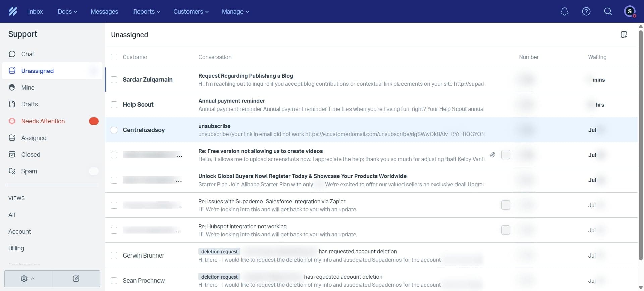Open the notifications bell icon
The width and height of the screenshot is (644, 291).
[565, 12]
